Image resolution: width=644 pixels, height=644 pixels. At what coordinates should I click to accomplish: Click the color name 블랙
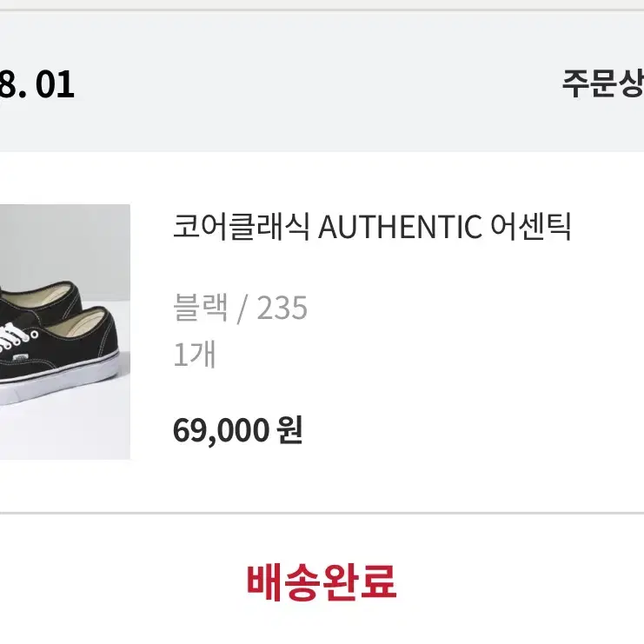(201, 307)
